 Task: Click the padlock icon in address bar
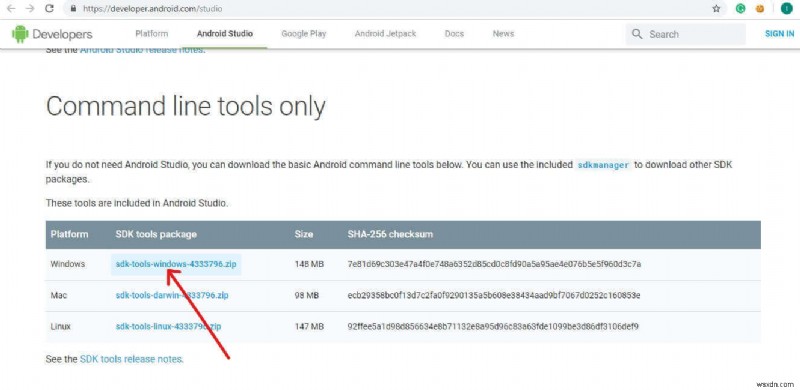click(73, 9)
